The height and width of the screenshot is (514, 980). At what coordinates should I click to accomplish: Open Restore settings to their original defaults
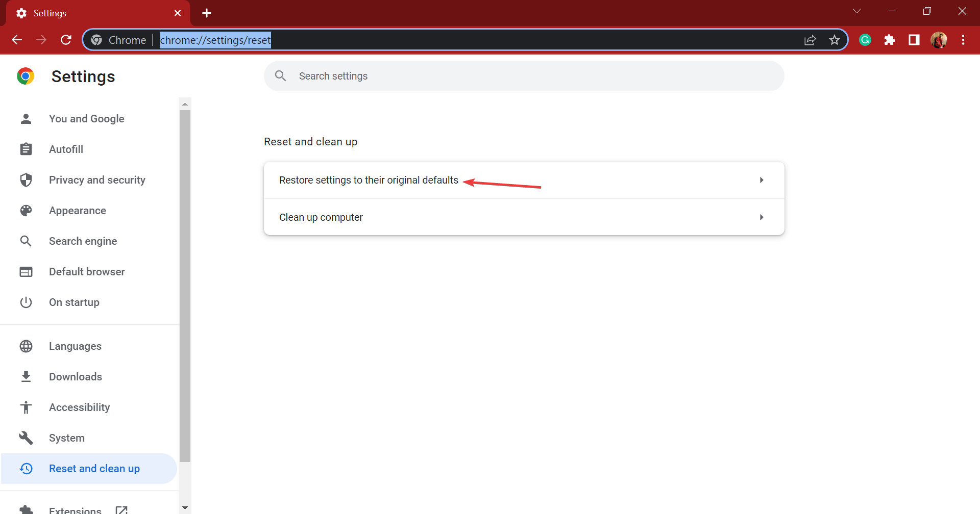point(369,179)
